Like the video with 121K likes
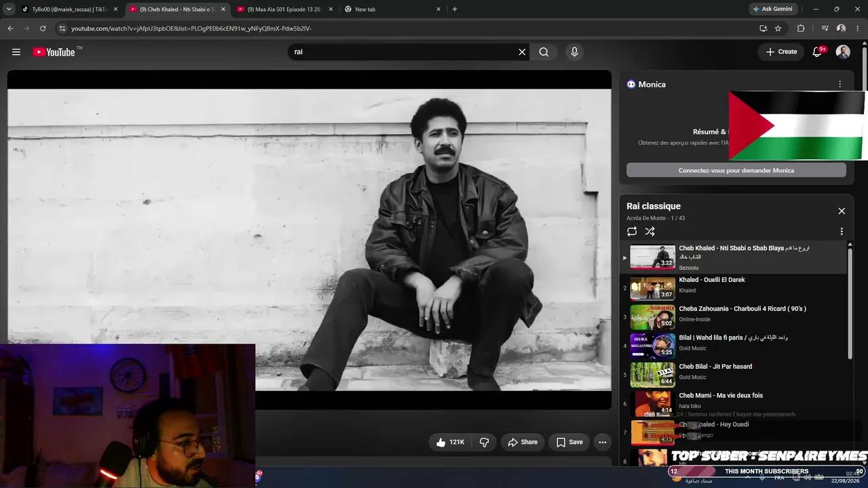The image size is (868, 488). coord(450,442)
